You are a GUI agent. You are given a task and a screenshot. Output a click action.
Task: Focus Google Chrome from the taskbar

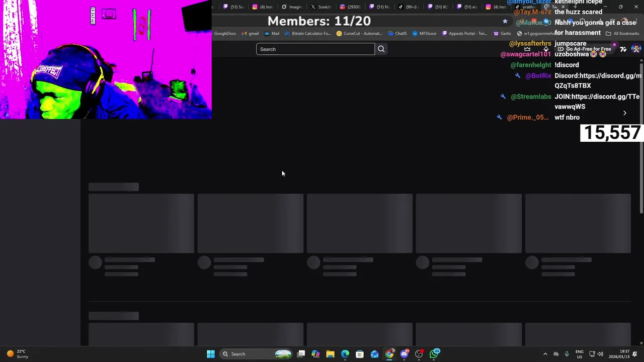pyautogui.click(x=389, y=354)
